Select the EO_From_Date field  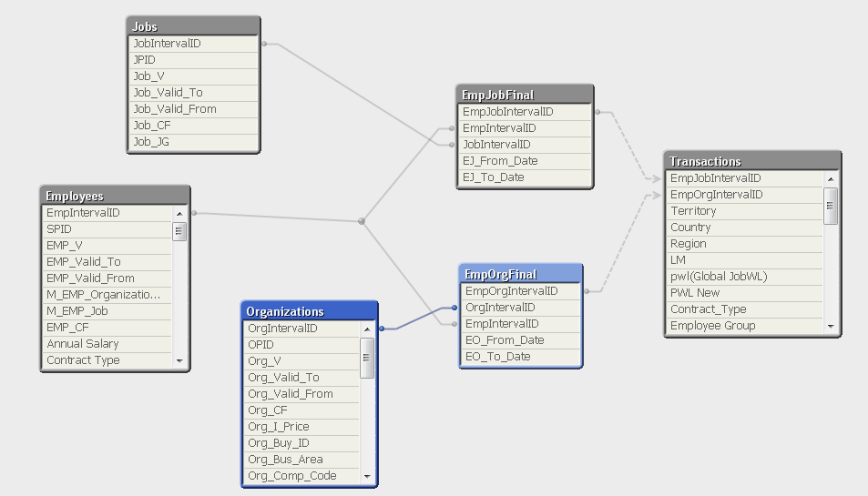[x=521, y=340]
